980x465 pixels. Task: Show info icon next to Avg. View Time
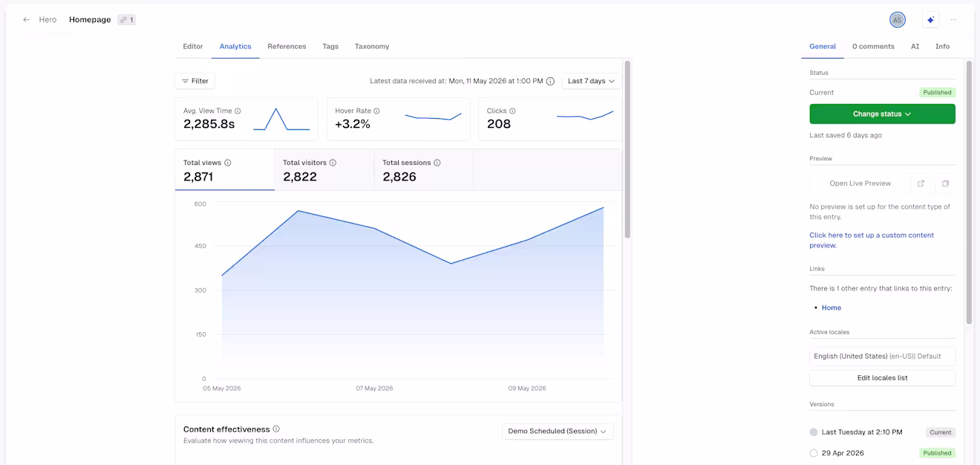[x=238, y=111]
